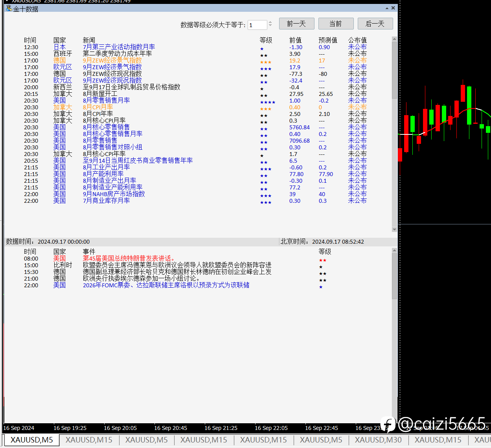
Task: Decrease the data level with the spinner down arrow
Action: coord(270,26)
